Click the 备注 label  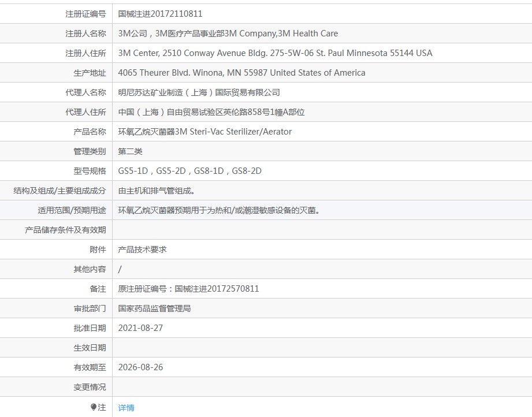(98, 289)
